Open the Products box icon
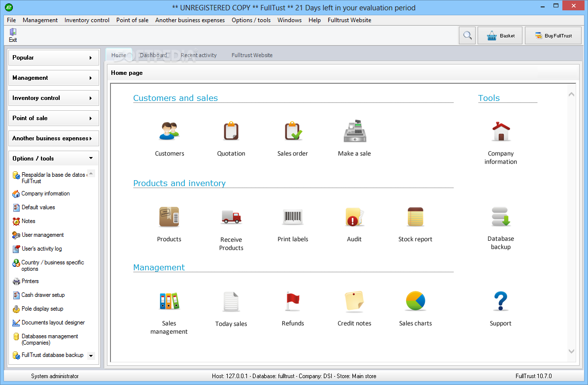 169,217
